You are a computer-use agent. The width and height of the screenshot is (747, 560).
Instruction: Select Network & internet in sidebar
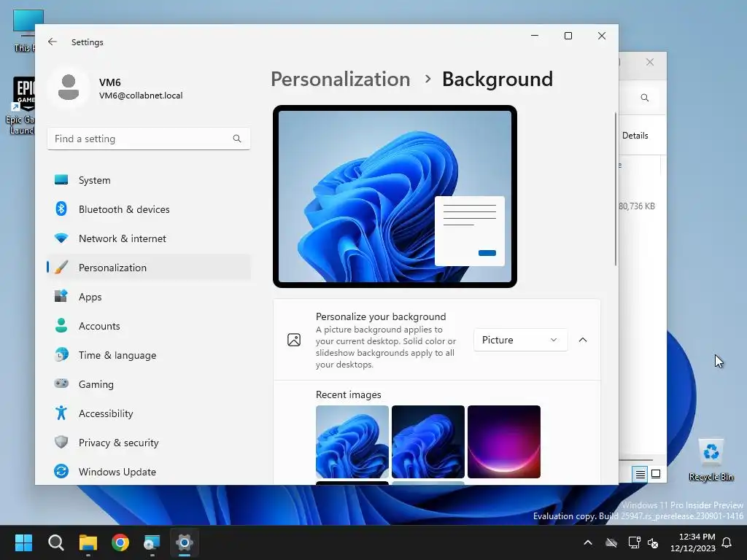point(149,238)
